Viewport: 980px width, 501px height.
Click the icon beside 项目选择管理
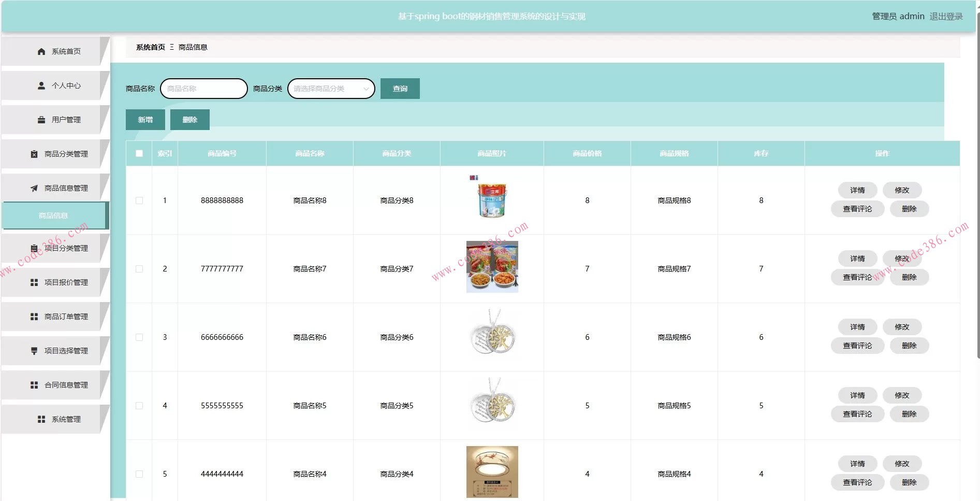tap(34, 351)
